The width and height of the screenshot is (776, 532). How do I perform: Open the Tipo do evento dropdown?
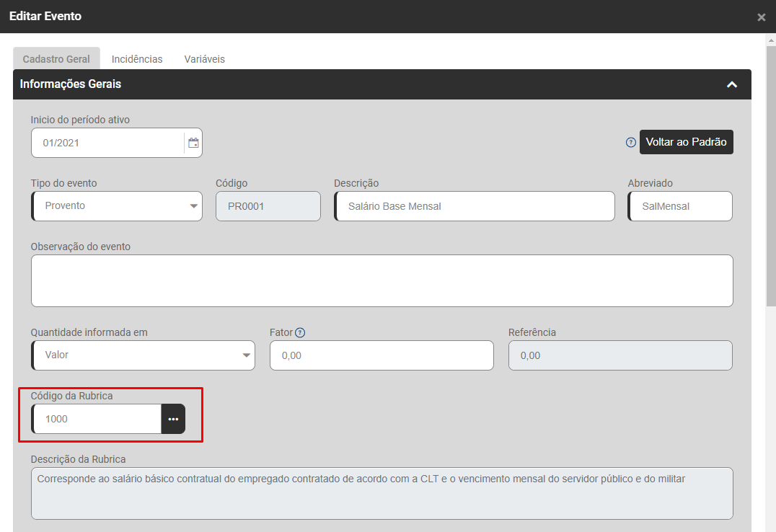click(117, 206)
